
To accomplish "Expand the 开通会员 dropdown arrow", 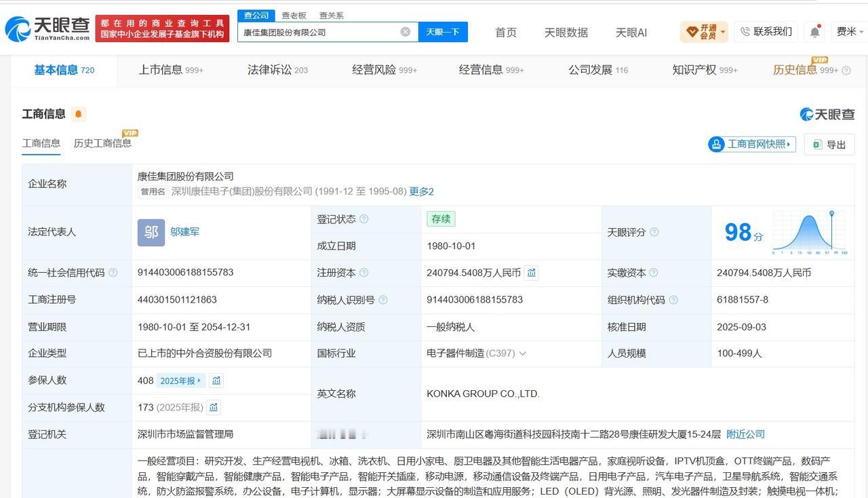I will tap(723, 32).
